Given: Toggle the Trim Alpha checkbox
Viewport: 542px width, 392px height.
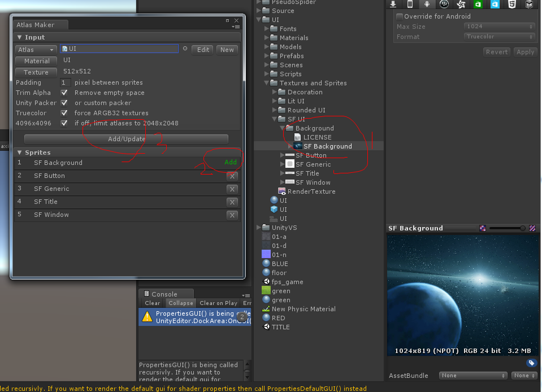Looking at the screenshot, I should (64, 93).
